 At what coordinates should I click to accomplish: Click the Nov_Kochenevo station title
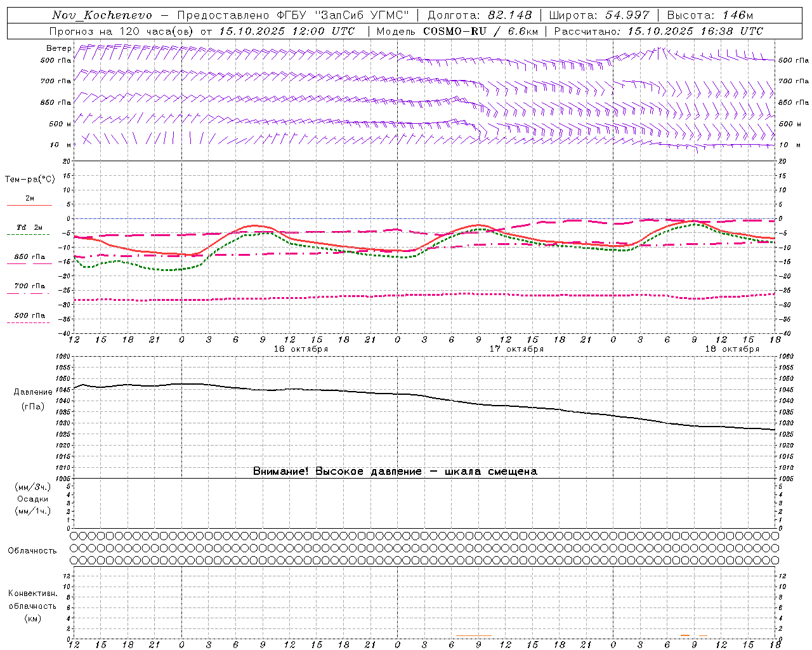[x=102, y=15]
